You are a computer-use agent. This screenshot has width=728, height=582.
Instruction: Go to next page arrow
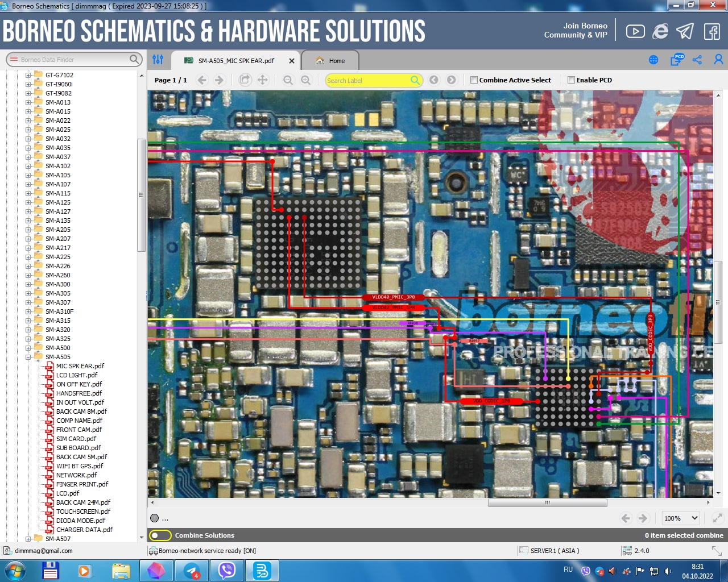coord(219,80)
